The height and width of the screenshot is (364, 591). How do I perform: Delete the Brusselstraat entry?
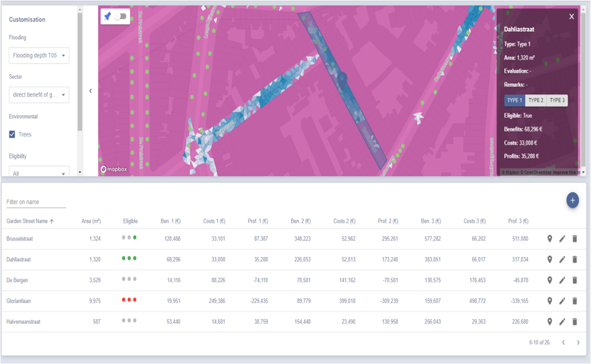tap(575, 239)
